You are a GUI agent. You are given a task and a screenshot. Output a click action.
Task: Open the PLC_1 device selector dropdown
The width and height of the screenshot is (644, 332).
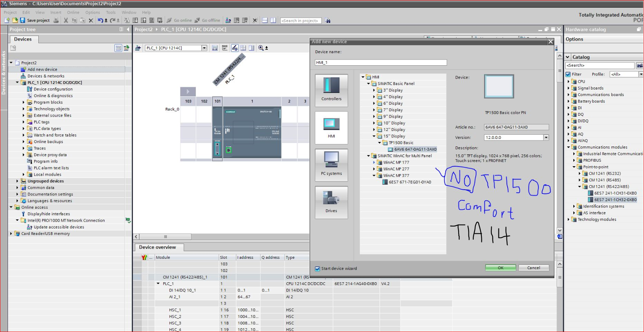click(x=204, y=48)
